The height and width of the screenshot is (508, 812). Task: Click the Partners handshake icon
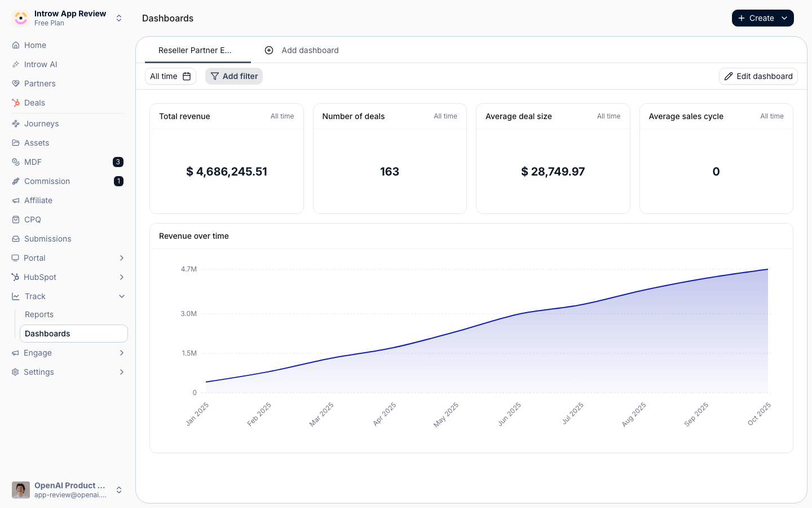[x=16, y=84]
